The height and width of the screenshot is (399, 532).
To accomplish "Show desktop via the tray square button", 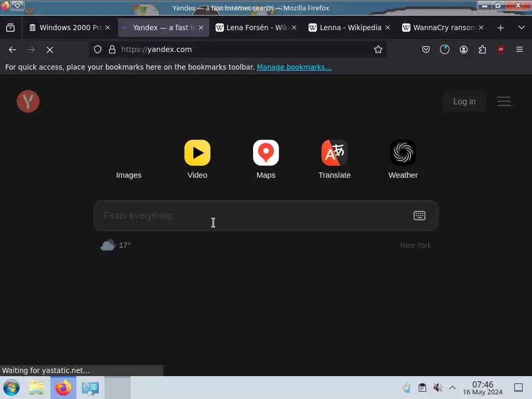I will click(518, 388).
